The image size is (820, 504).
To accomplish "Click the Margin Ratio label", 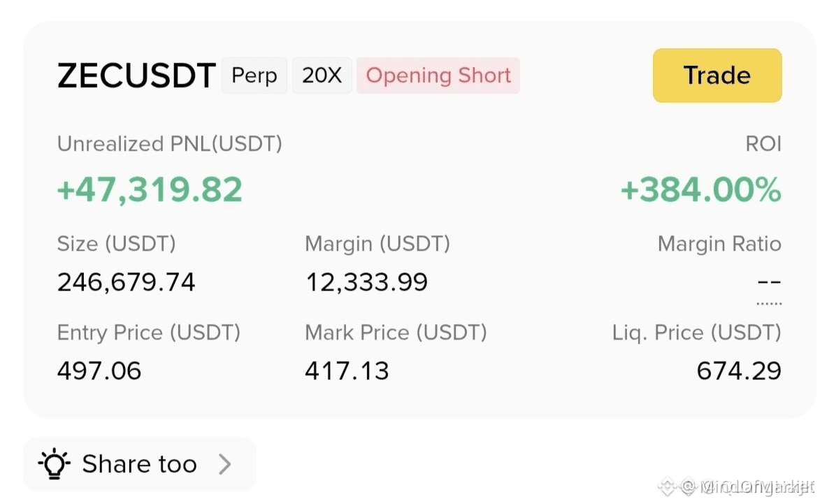I will (x=719, y=244).
